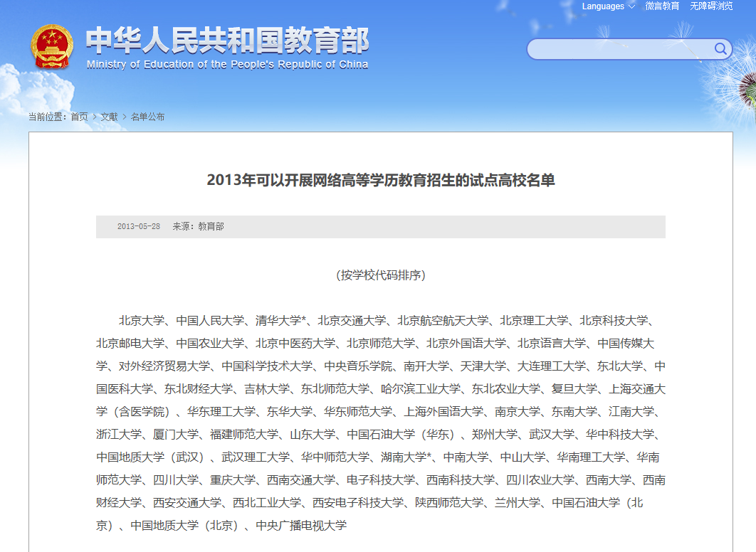The image size is (756, 552).
Task: Click 陕西师范大学 in the list
Action: (449, 503)
